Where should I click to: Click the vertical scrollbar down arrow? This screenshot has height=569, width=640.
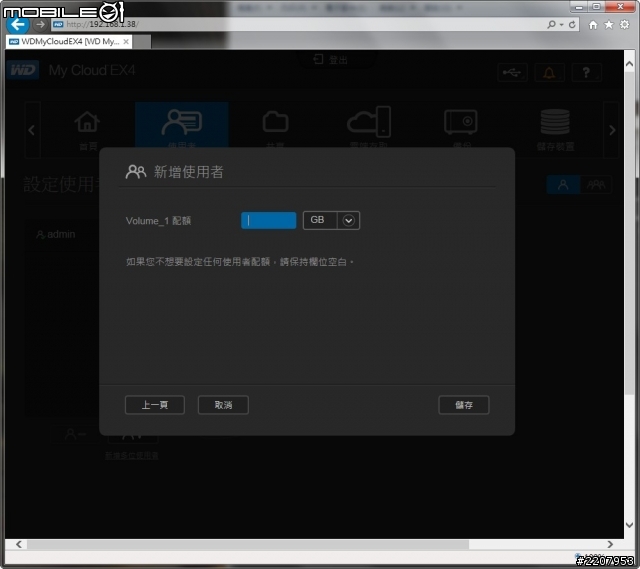coord(629,525)
